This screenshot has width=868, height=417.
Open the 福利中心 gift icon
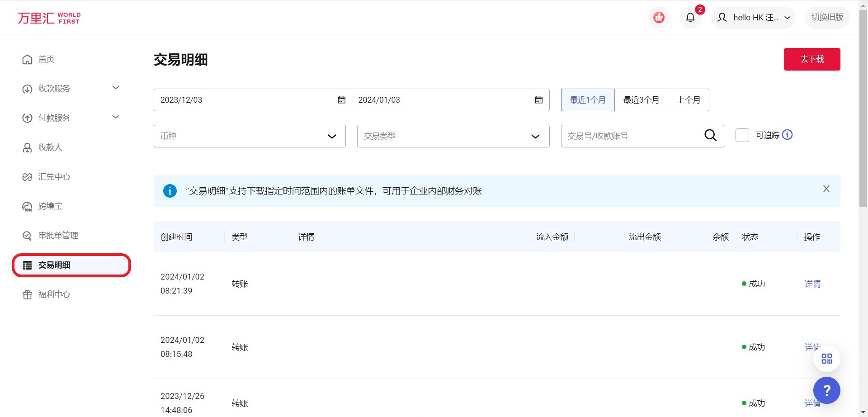27,294
